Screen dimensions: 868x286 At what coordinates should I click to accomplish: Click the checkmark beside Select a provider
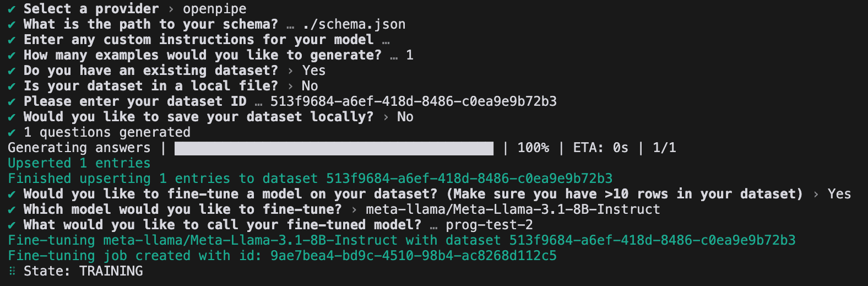tap(12, 9)
